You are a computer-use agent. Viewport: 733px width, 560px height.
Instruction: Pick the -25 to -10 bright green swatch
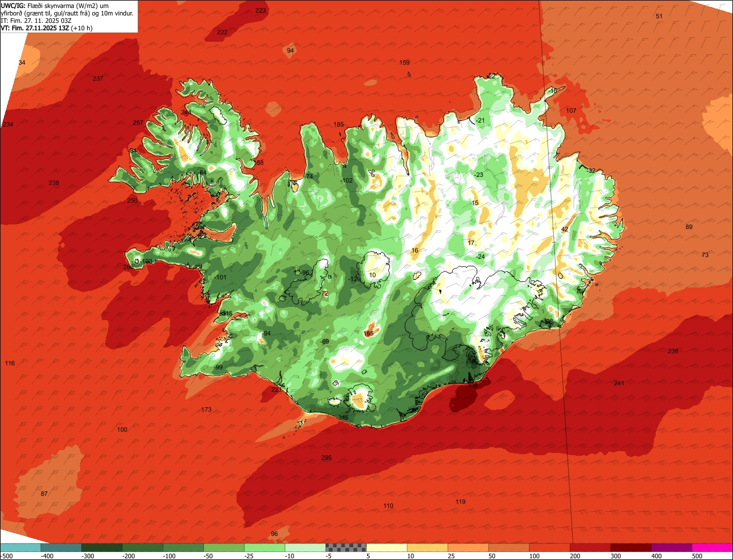tap(265, 547)
